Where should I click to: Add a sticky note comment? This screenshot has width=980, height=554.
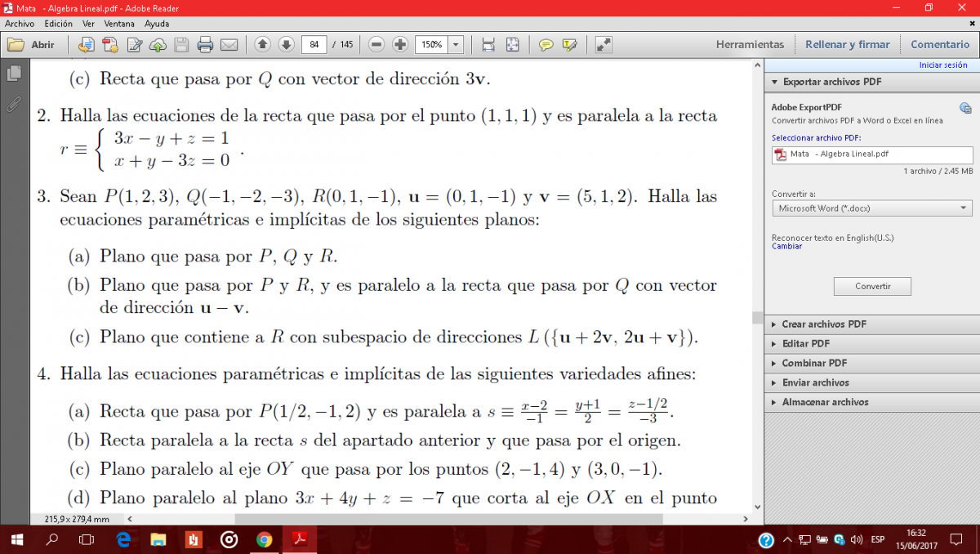546,45
